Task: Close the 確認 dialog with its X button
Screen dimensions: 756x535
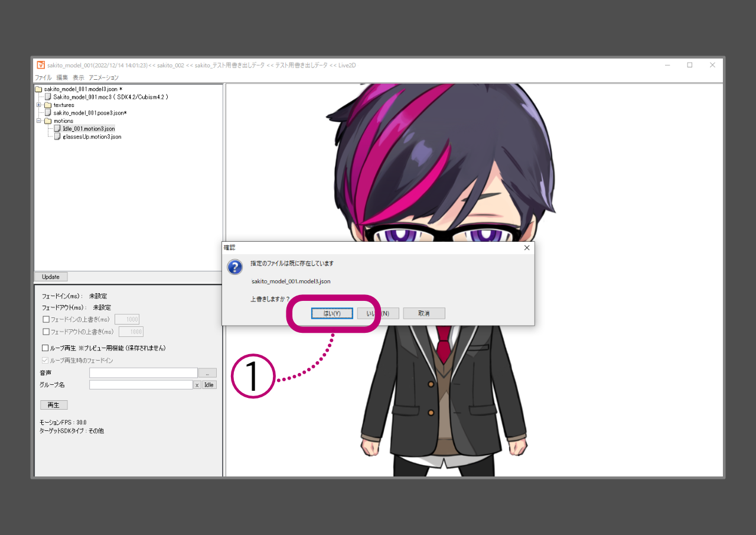Action: click(x=527, y=248)
